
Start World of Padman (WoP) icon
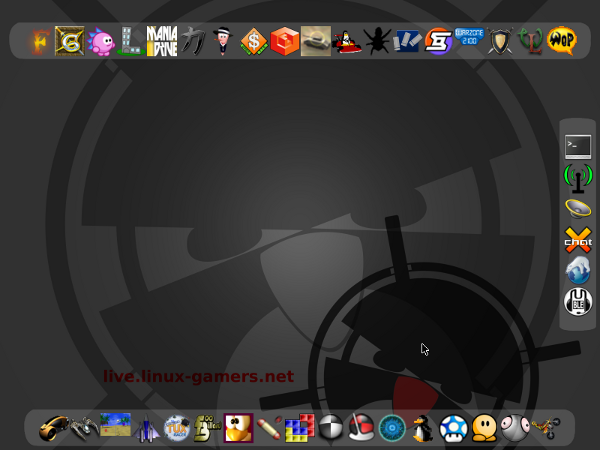561,41
